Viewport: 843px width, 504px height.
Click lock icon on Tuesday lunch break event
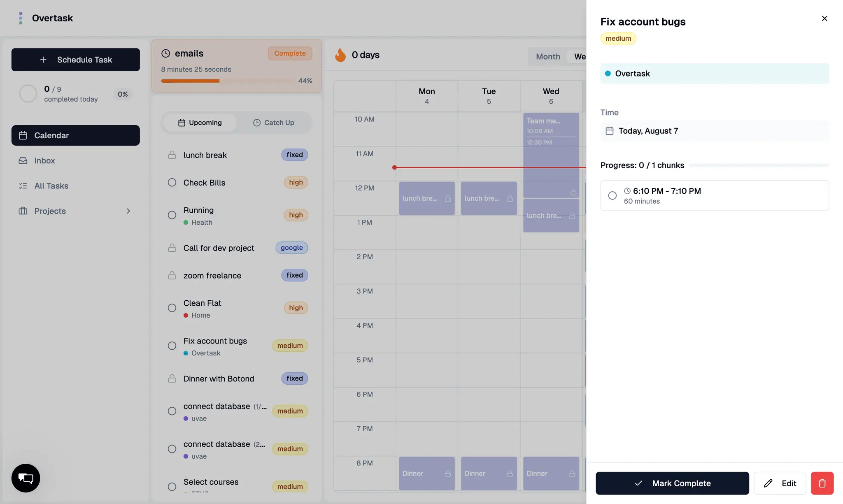pyautogui.click(x=510, y=198)
